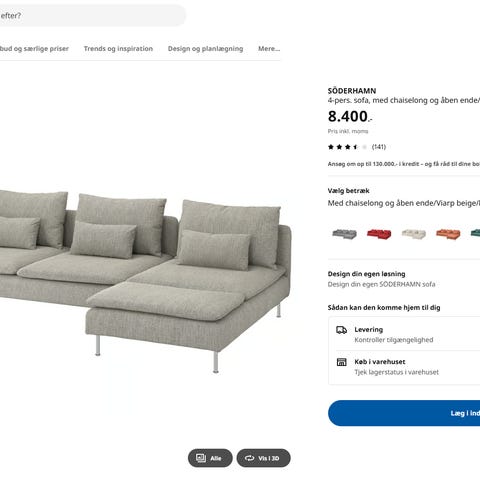Show all images with Alle button
Viewport: 480px width, 480px height.
[x=210, y=458]
